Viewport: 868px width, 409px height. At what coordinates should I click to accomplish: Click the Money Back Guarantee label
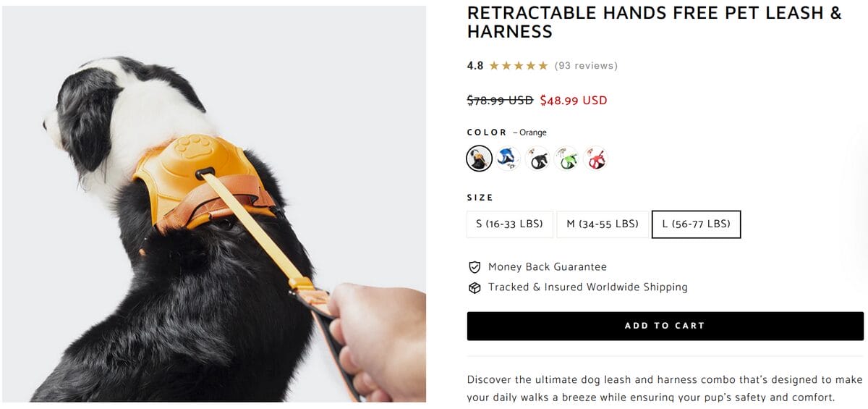point(548,267)
